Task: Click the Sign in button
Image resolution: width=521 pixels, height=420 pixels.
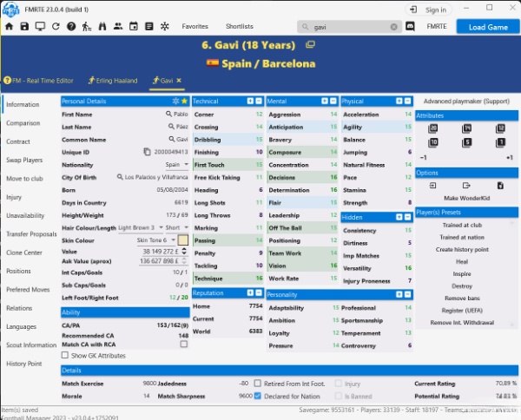Action: point(429,10)
